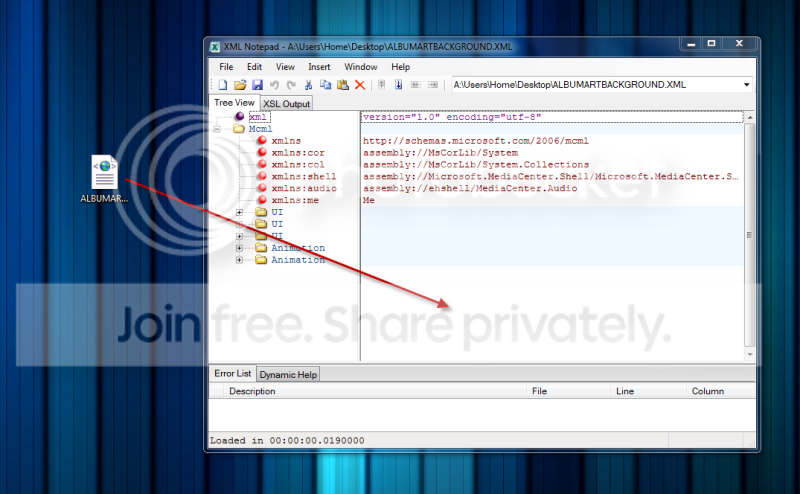Save the XML file with the floppy icon

coord(257,85)
